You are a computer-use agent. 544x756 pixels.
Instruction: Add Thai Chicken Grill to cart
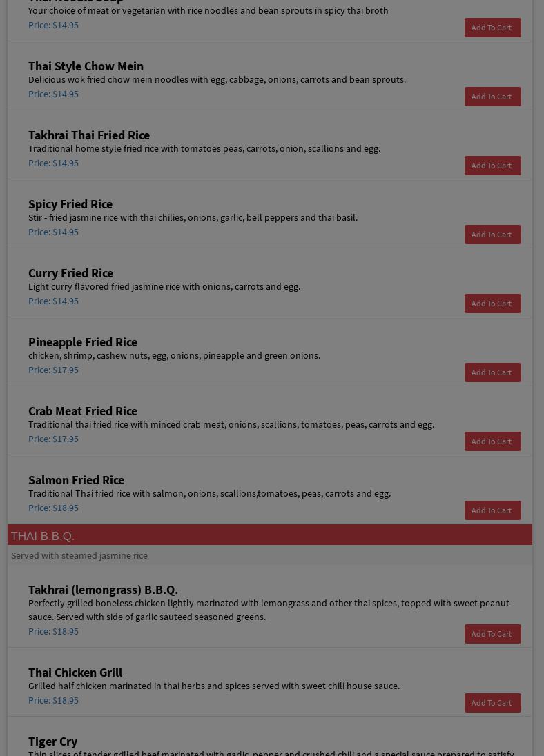492,703
